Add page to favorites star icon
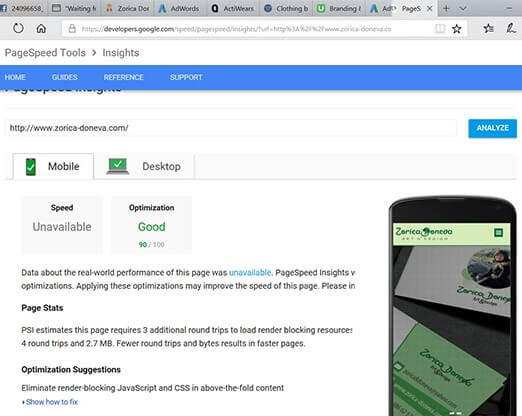 [456, 29]
